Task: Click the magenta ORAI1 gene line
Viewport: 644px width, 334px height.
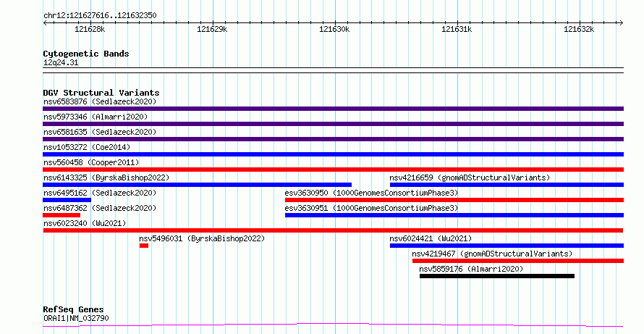Action: click(x=333, y=325)
